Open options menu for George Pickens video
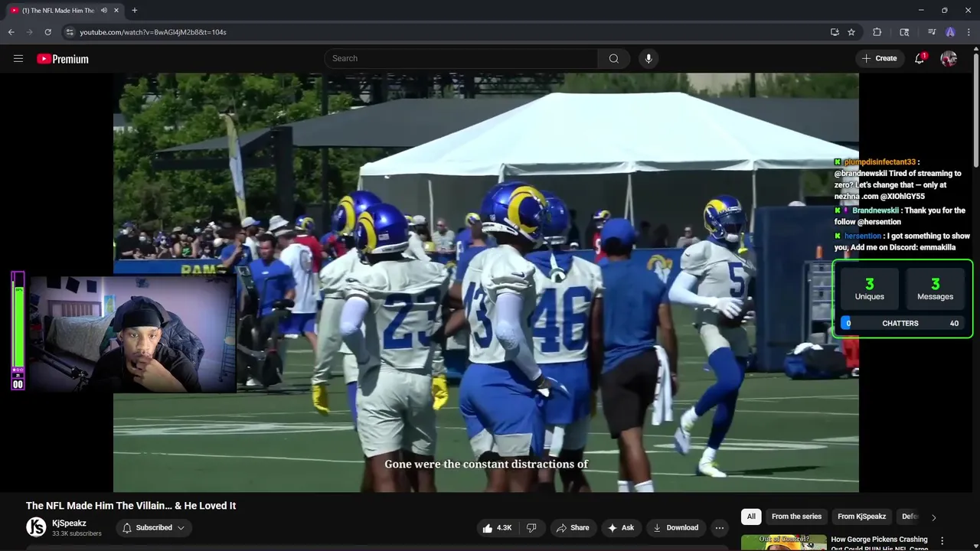This screenshot has height=551, width=980. [942, 540]
